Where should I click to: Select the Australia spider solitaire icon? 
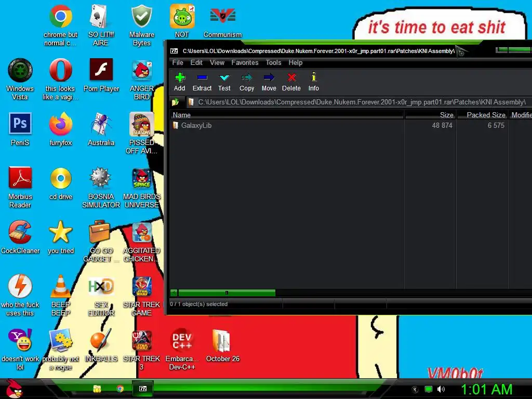tap(101, 129)
